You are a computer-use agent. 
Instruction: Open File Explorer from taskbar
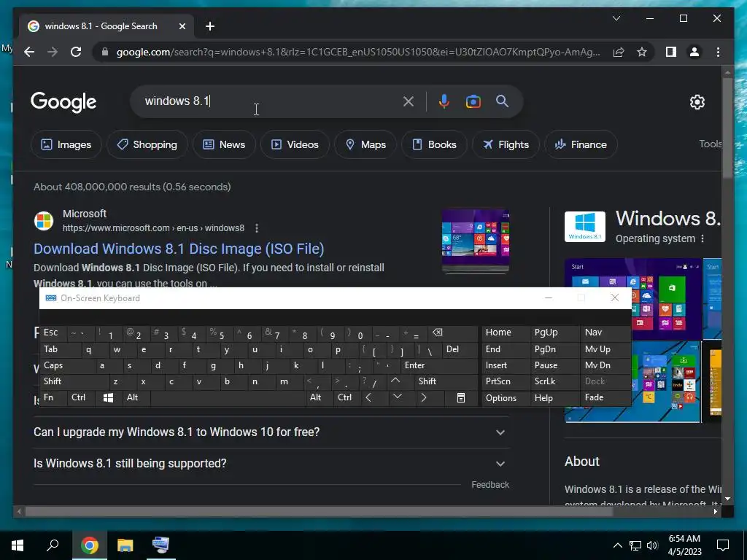pyautogui.click(x=125, y=545)
